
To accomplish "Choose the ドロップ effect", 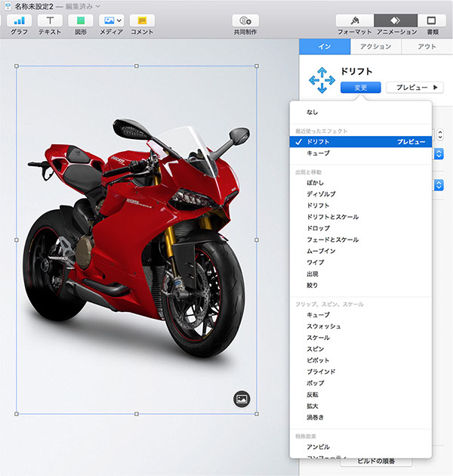I will [361, 228].
